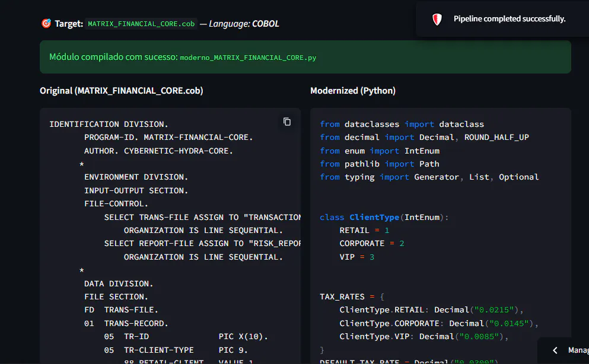Click the 'DATA DIVISION.' line

coord(119,284)
